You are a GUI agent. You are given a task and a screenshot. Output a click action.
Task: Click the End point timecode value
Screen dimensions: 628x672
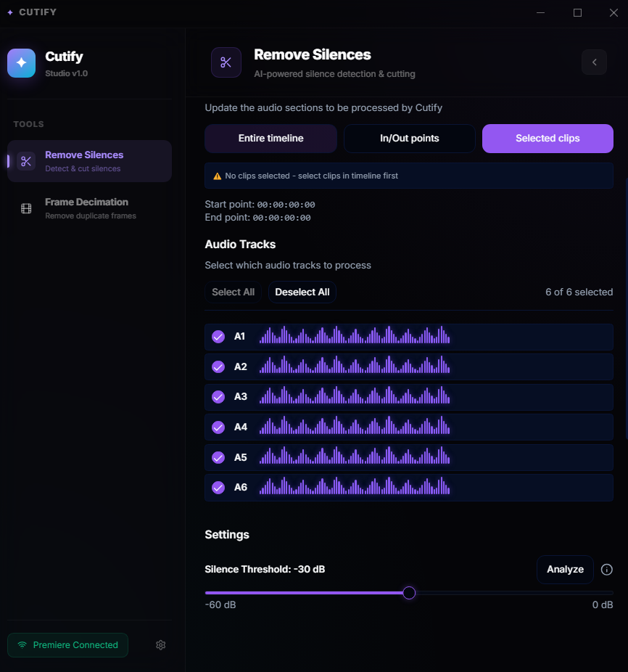282,218
